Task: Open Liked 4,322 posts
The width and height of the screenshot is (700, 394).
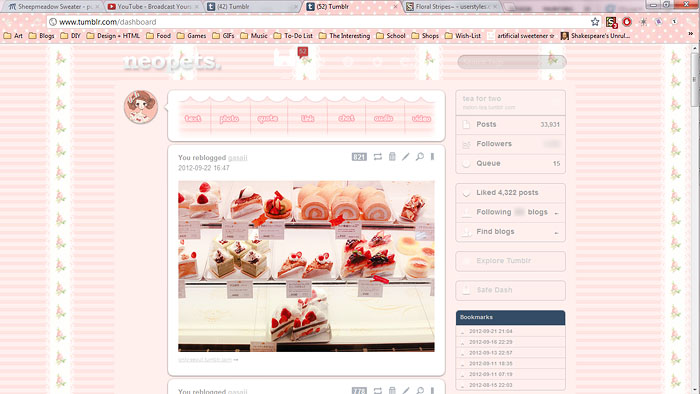Action: tap(511, 193)
